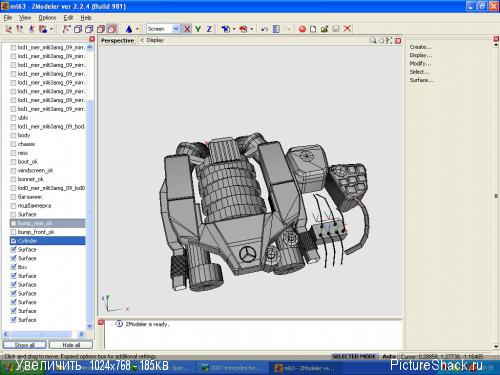Enable the chassis object checkbox
The image size is (500, 375).
(13, 144)
